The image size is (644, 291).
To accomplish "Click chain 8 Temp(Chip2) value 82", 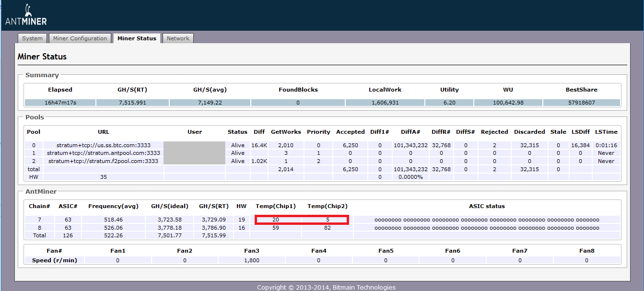I will [x=327, y=227].
